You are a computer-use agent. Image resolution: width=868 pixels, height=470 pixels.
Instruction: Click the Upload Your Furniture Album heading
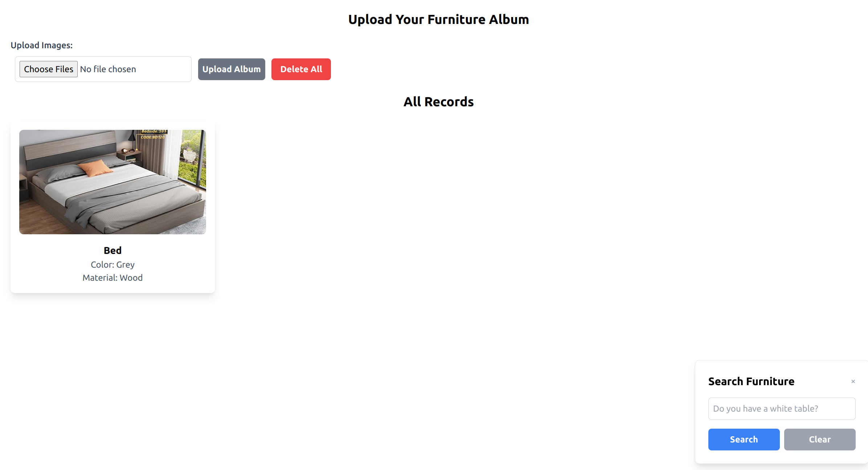(x=438, y=20)
